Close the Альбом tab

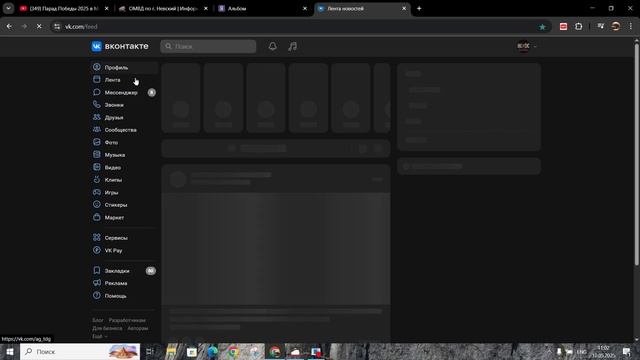(x=304, y=9)
